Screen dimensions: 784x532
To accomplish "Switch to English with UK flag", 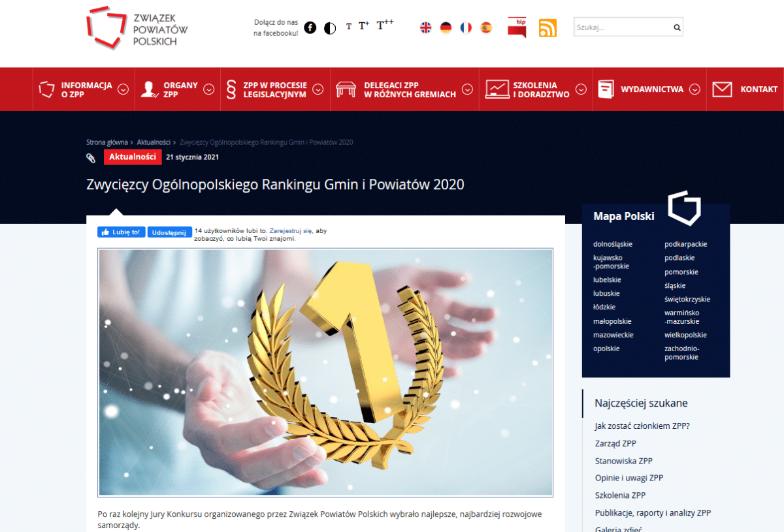I will pos(425,27).
